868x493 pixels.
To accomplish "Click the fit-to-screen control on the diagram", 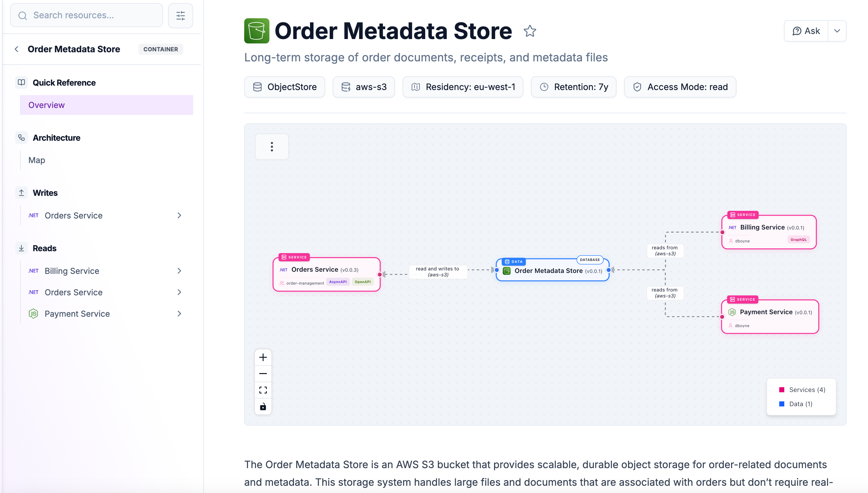I will pyautogui.click(x=263, y=390).
